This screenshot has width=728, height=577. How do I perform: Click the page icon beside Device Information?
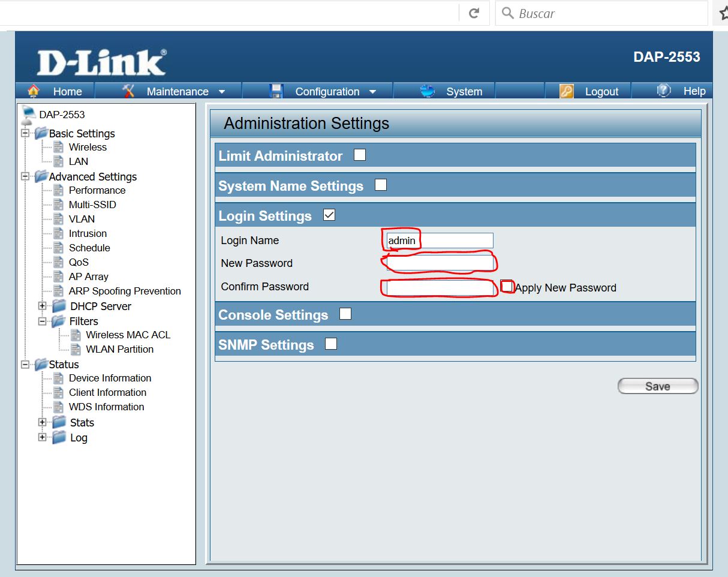58,378
